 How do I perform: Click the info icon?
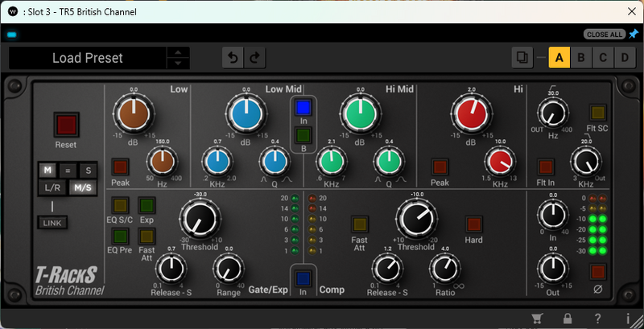pos(628,319)
